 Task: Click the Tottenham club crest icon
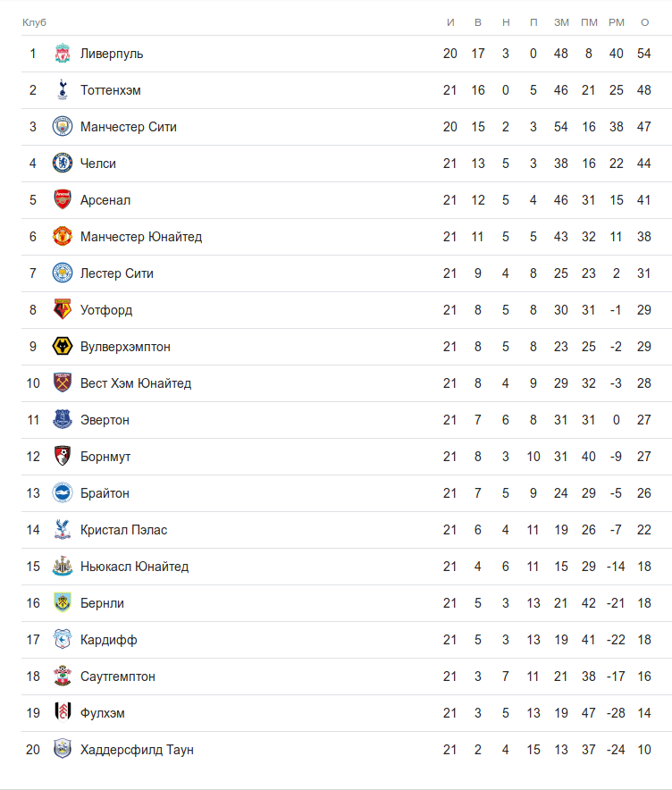pos(62,90)
